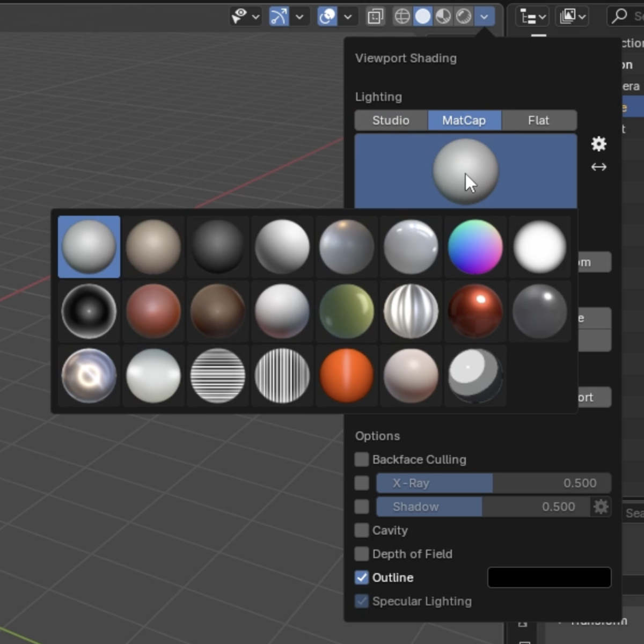The height and width of the screenshot is (644, 644).
Task: Choose the toon-shaded grey MatCap
Action: click(475, 376)
